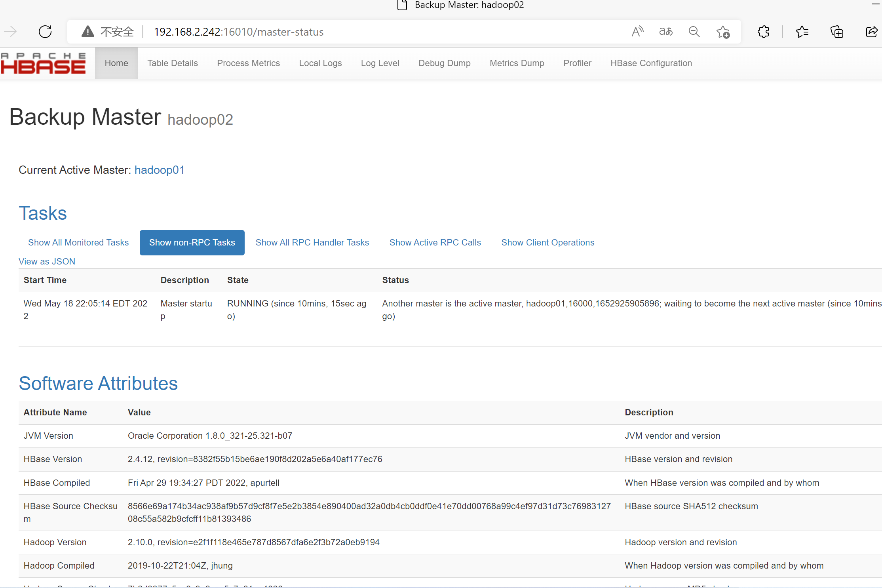Share this page
The height and width of the screenshot is (588, 882).
[x=872, y=32]
